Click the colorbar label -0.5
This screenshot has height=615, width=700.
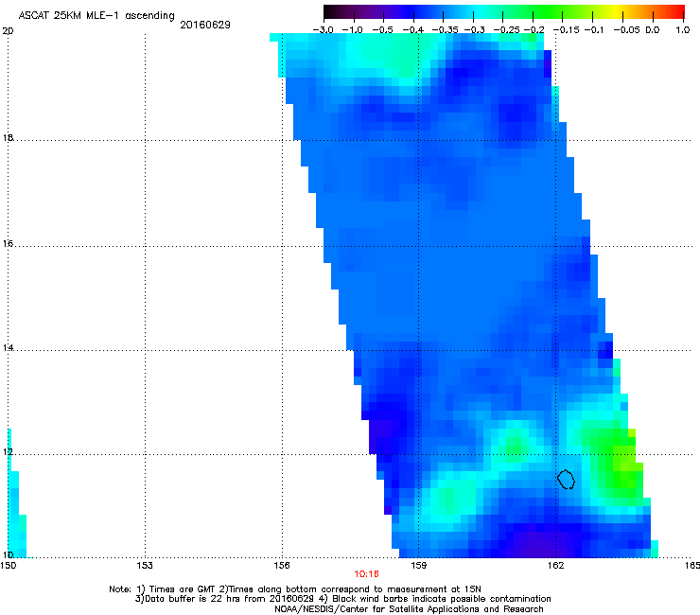coord(382,30)
